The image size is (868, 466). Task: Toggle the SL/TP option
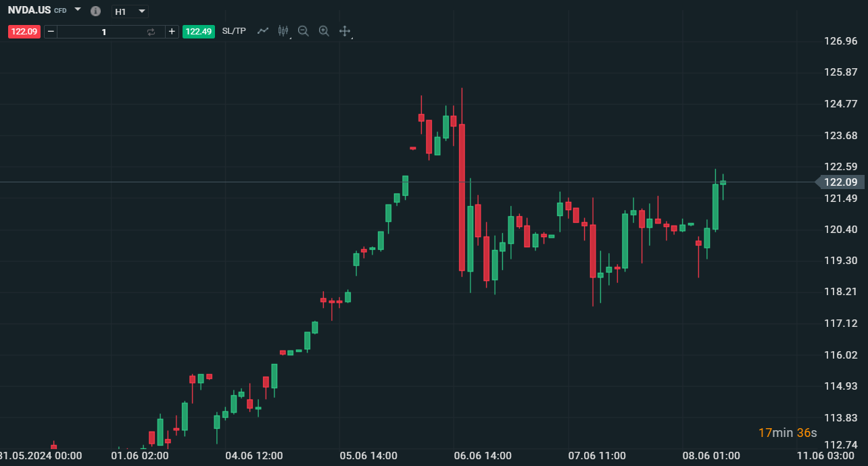[234, 31]
